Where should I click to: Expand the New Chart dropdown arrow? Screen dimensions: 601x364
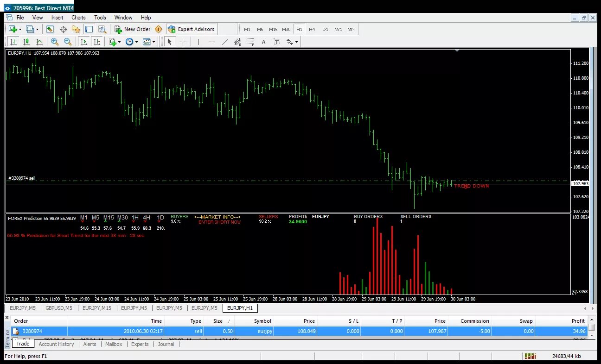[x=20, y=29]
